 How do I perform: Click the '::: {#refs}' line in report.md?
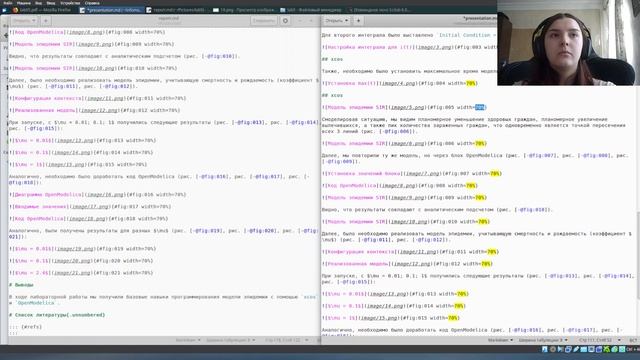click(x=25, y=327)
